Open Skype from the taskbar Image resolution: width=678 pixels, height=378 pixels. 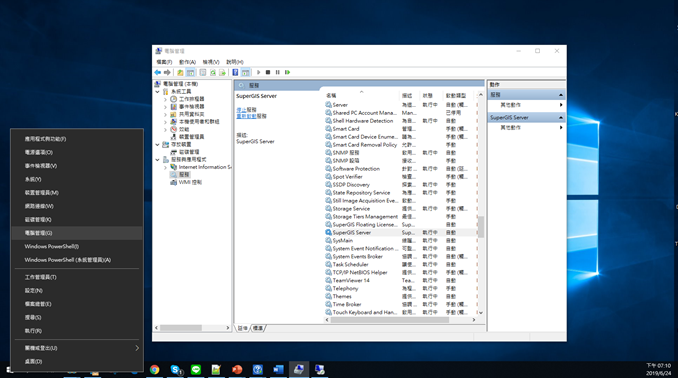tap(175, 370)
